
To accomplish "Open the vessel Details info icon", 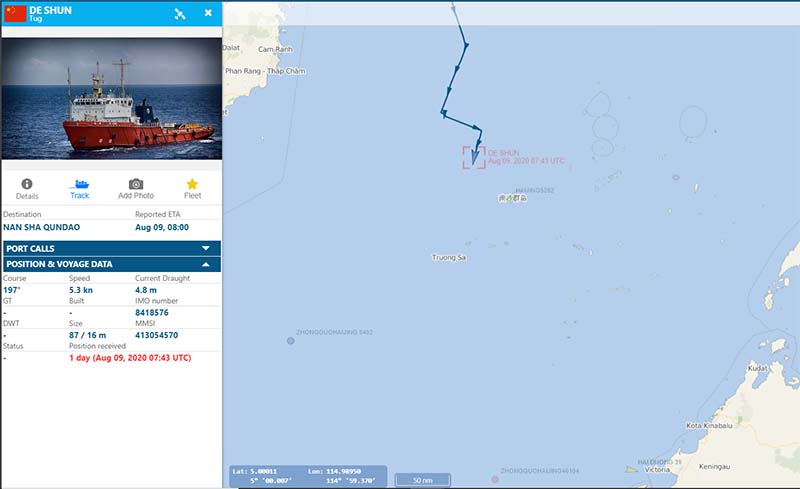I will coord(27,184).
